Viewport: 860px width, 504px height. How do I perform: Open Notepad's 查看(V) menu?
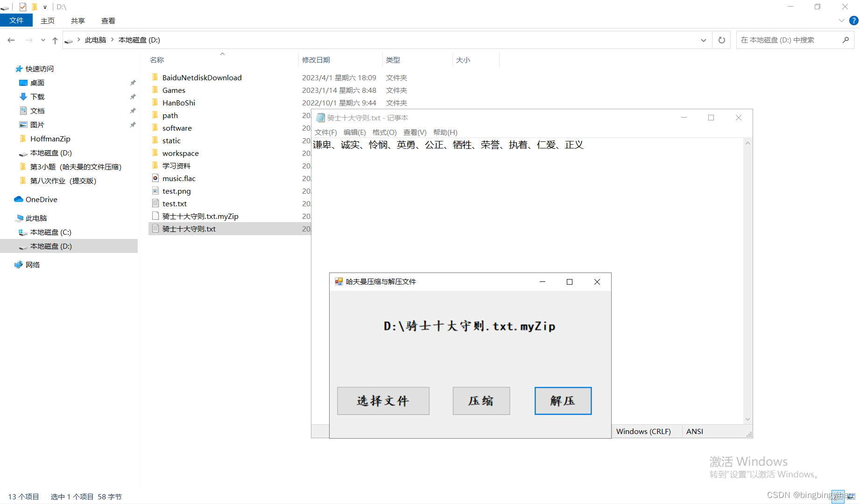coord(415,133)
